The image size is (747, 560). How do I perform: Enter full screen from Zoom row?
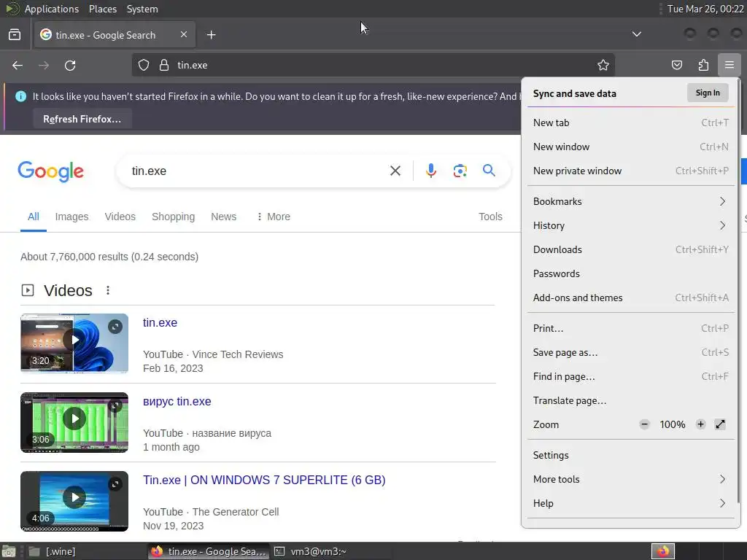click(x=720, y=424)
